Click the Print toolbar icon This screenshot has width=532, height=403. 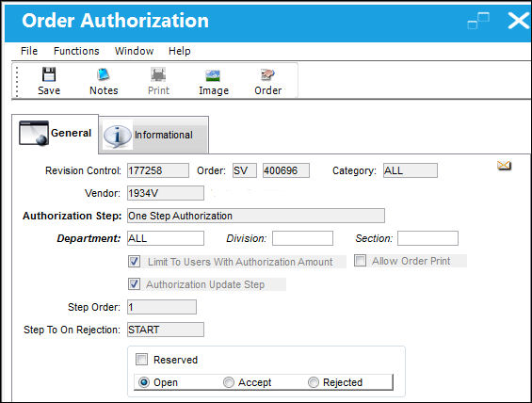(x=158, y=74)
